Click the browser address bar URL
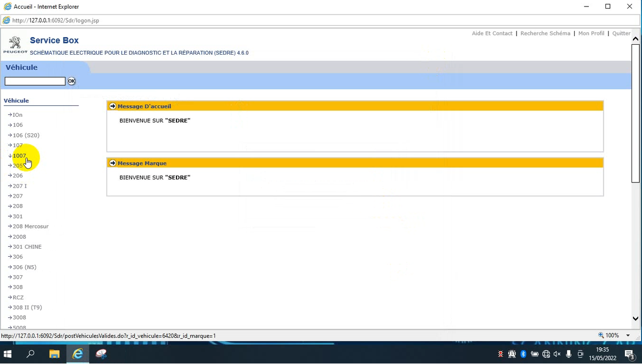Viewport: 642px width, 364px height. (56, 21)
